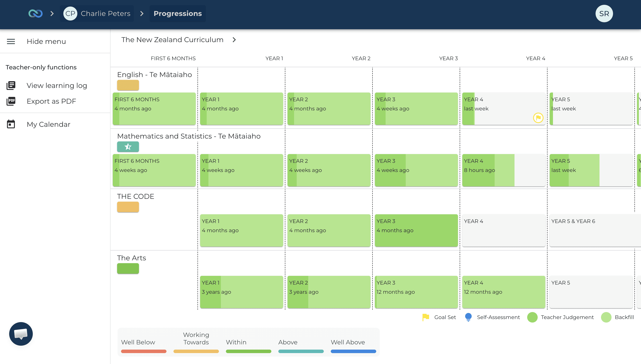Click the Self-Assessment legend lightbulb

click(468, 317)
